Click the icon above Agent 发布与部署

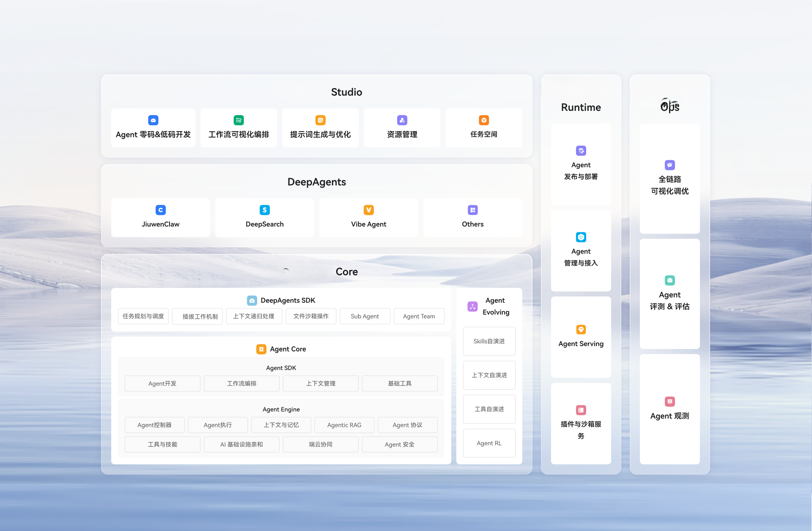click(581, 151)
